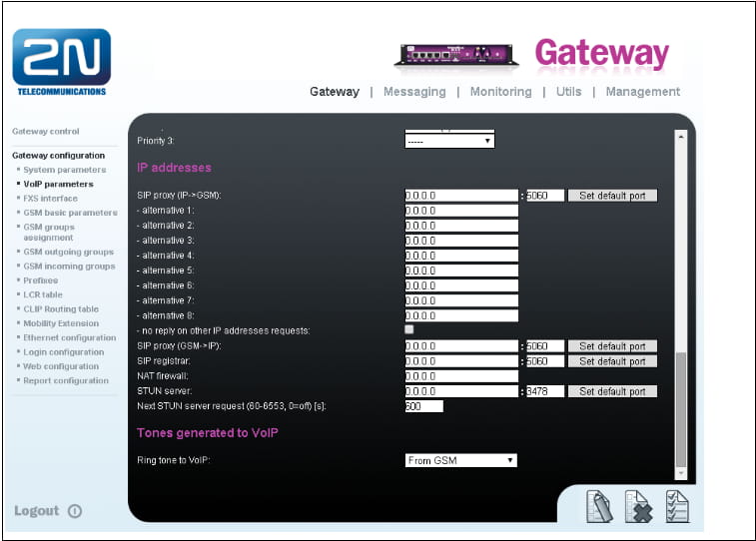Open the Priority 3 dropdown
The height and width of the screenshot is (541, 756).
(449, 141)
